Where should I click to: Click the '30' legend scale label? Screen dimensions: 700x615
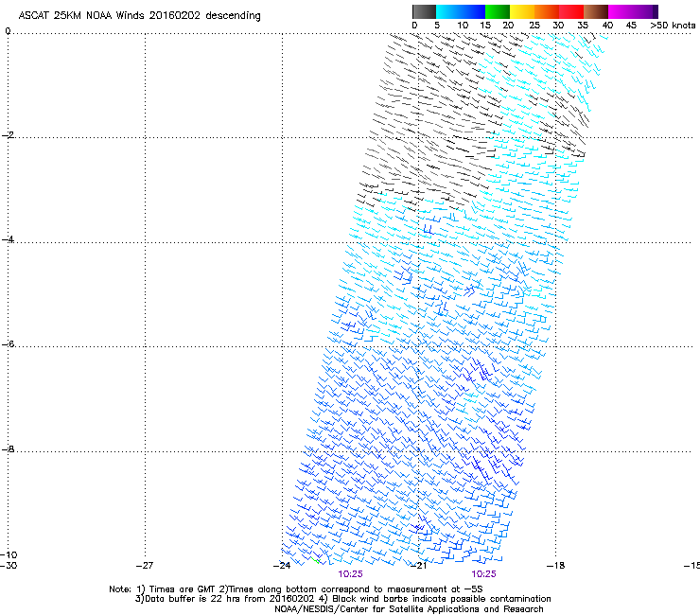click(x=558, y=26)
